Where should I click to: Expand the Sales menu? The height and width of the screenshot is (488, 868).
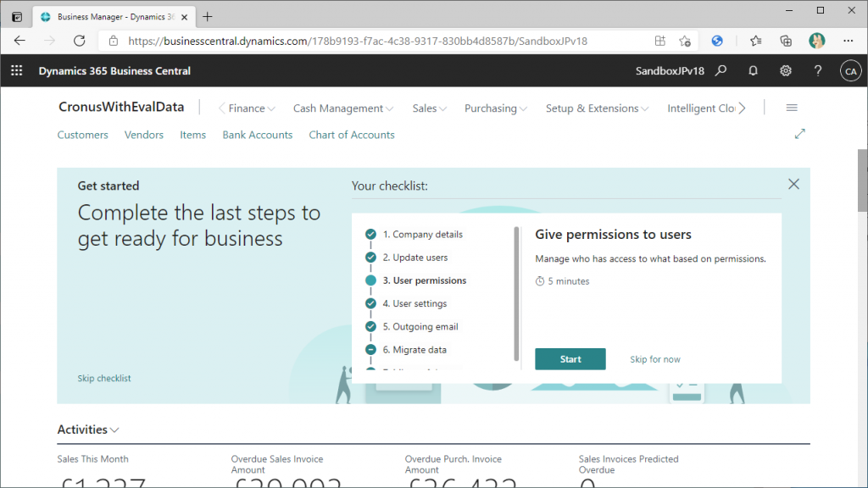click(430, 108)
